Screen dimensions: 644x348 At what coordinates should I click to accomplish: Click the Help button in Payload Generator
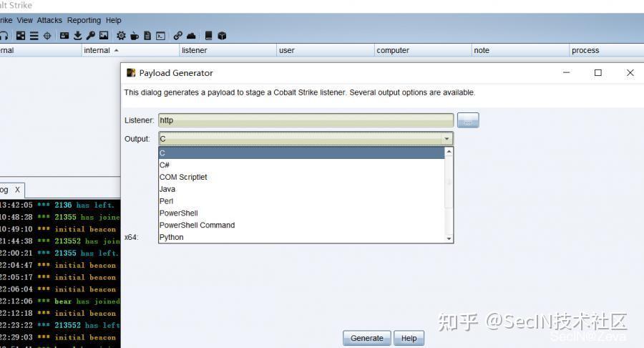coord(409,338)
